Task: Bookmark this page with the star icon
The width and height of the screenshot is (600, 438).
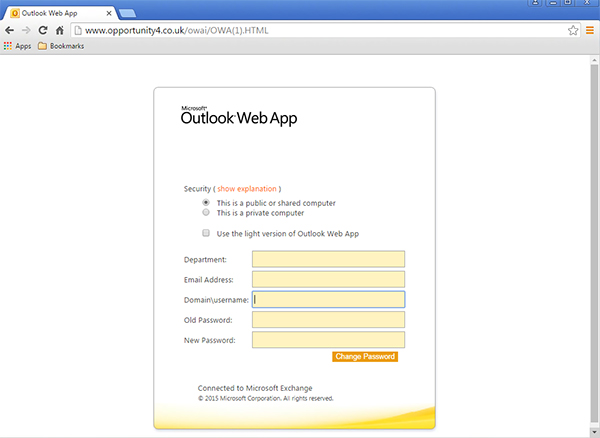Action: [x=573, y=30]
